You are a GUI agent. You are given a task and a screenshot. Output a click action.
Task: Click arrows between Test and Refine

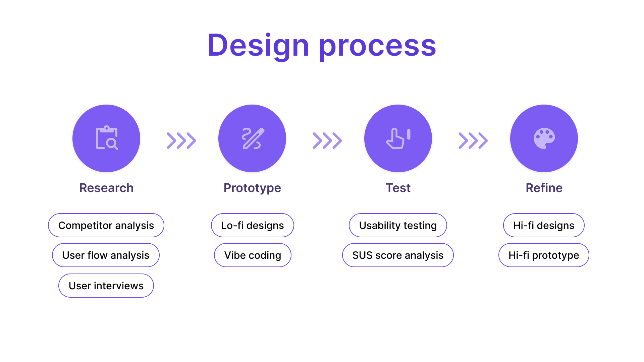tap(473, 140)
